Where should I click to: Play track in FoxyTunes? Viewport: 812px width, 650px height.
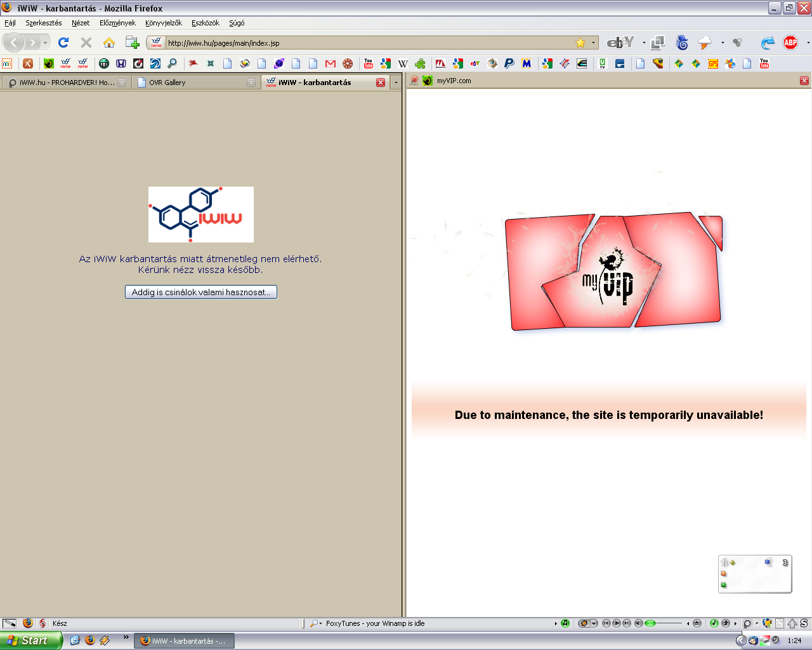pyautogui.click(x=617, y=623)
